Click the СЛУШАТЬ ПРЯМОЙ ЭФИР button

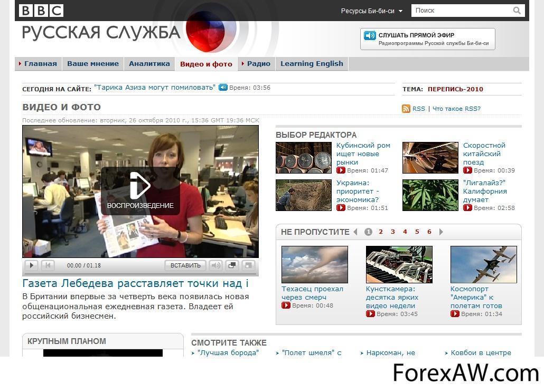427,39
